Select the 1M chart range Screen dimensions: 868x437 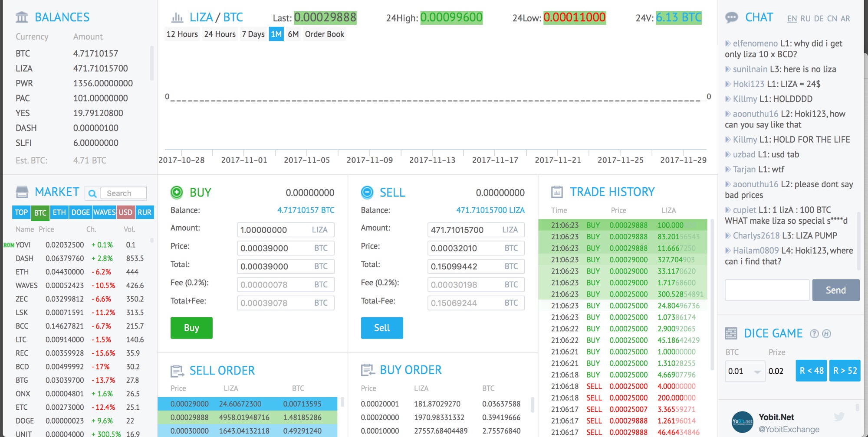click(x=276, y=34)
